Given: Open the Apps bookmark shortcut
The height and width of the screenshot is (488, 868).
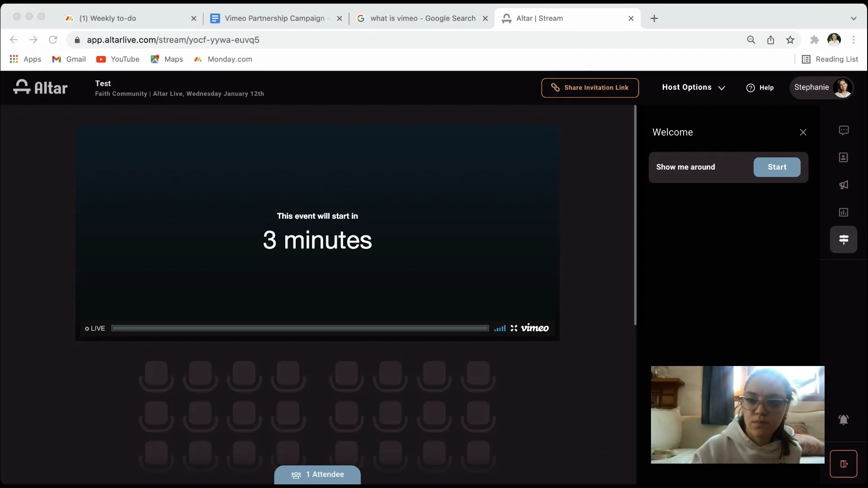Looking at the screenshot, I should coord(25,59).
